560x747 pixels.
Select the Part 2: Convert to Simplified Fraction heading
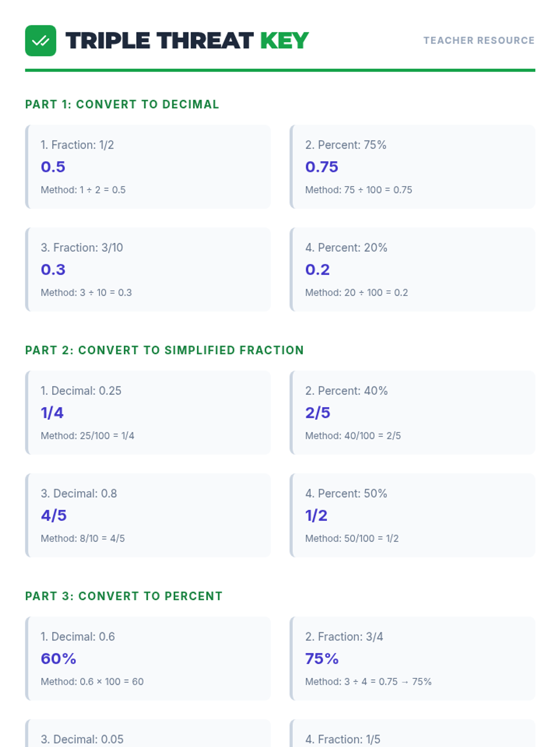tap(164, 350)
